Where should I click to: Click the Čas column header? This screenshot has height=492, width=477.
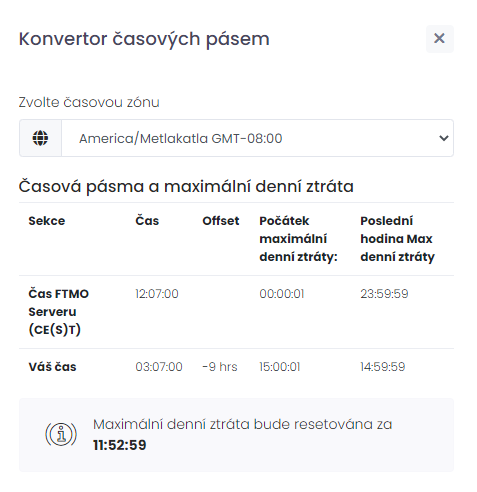click(x=147, y=221)
